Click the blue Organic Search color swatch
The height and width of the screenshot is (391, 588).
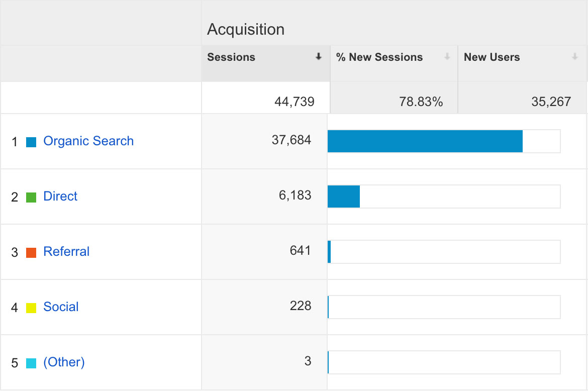coord(31,142)
